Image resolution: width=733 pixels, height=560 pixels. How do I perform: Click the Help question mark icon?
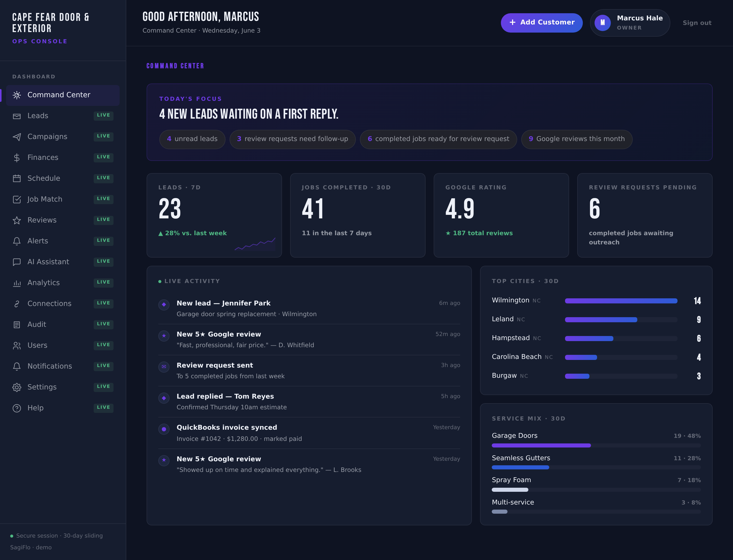click(17, 408)
